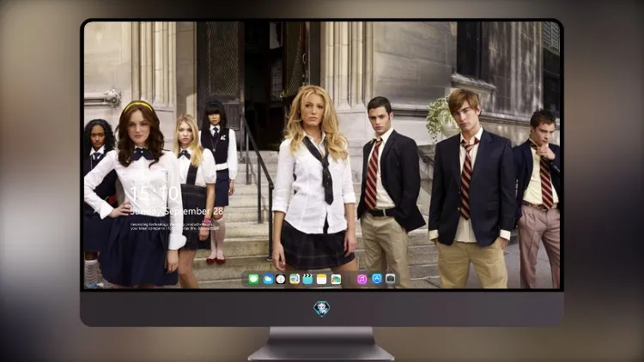644x362 pixels.
Task: Open the yellow Notes app in dock
Action: [322, 280]
